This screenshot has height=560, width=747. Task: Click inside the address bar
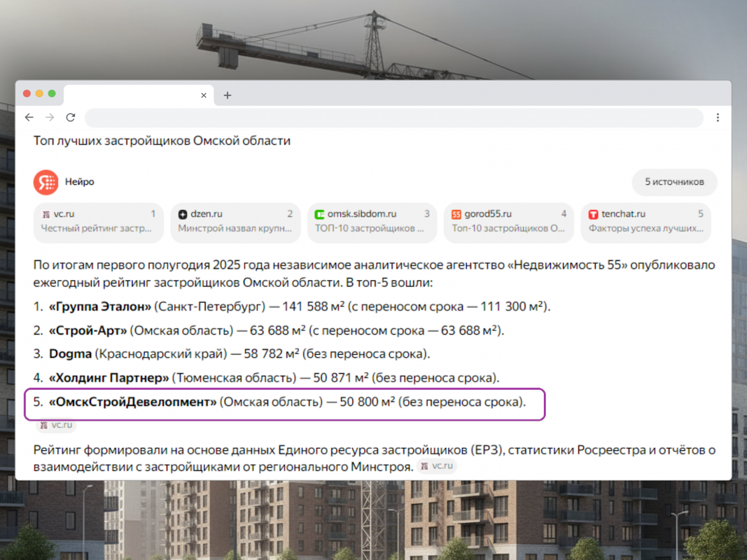383,118
